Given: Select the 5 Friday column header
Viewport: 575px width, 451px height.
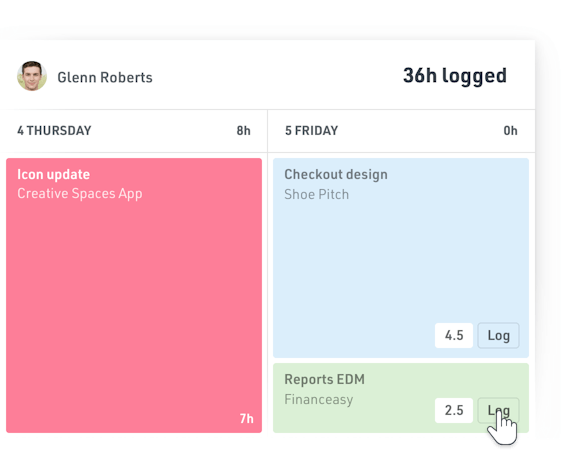Looking at the screenshot, I should coord(312,131).
